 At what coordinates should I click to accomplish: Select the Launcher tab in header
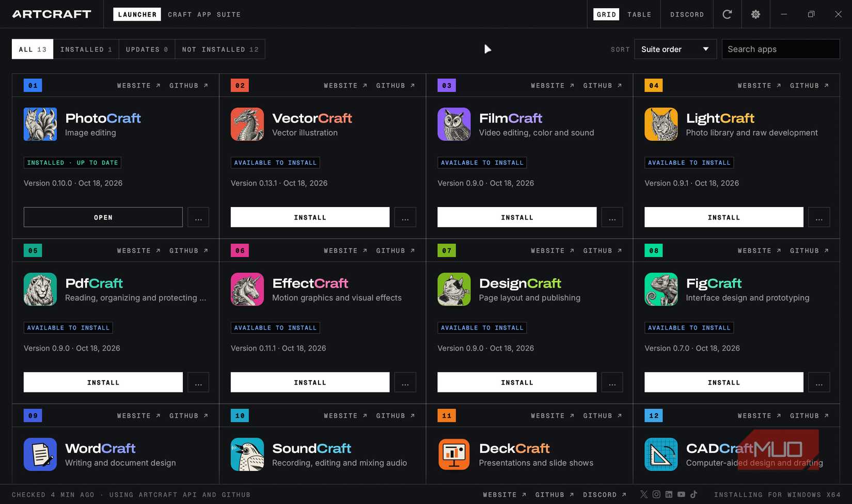click(137, 14)
